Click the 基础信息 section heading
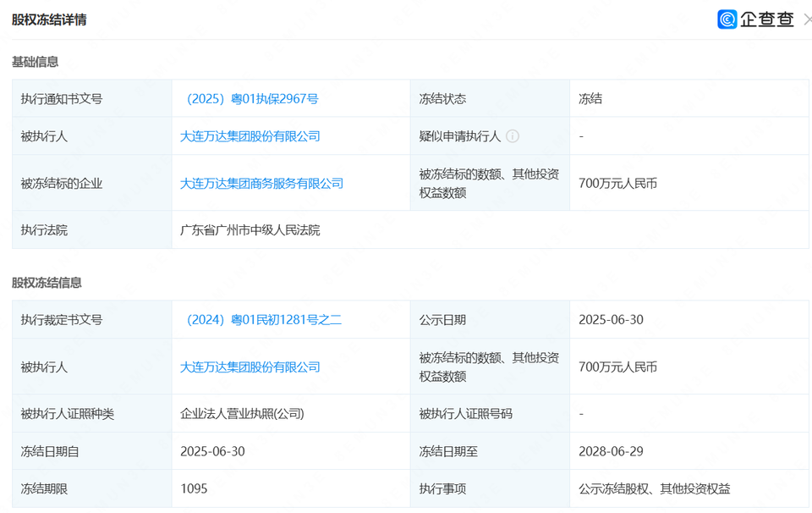 coord(36,62)
